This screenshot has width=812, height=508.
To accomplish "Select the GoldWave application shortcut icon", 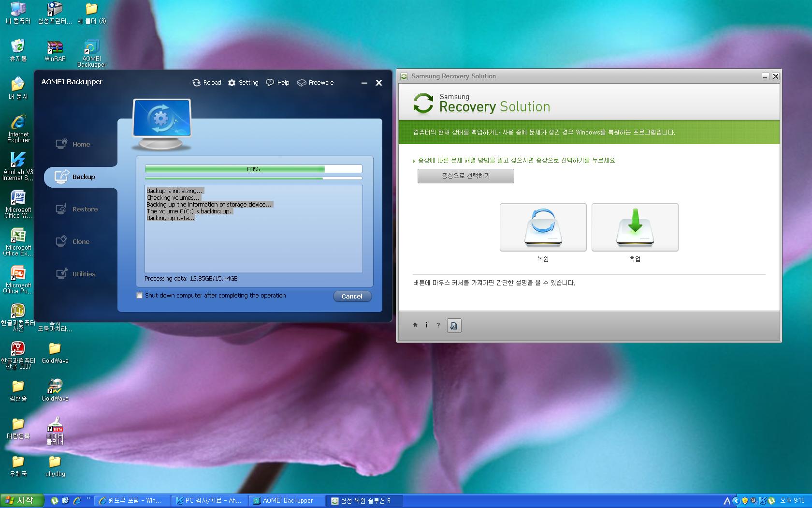I will [x=55, y=390].
